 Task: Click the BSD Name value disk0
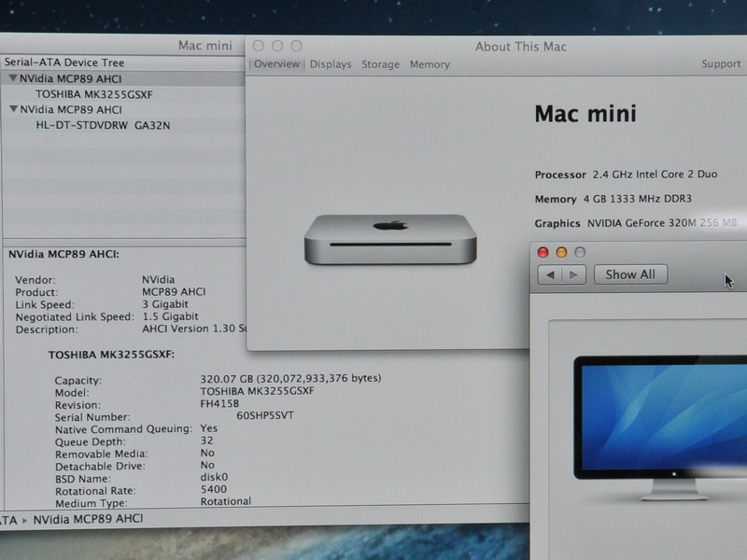point(214,477)
